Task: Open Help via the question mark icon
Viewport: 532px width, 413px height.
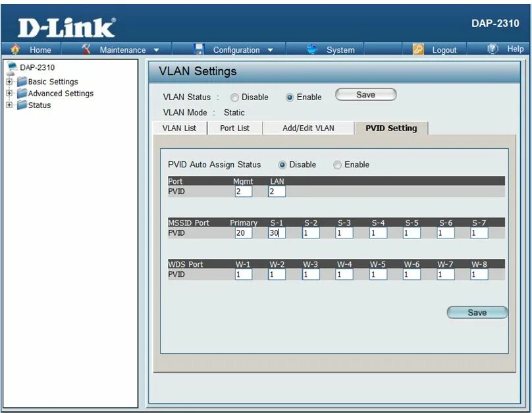Action: 493,49
